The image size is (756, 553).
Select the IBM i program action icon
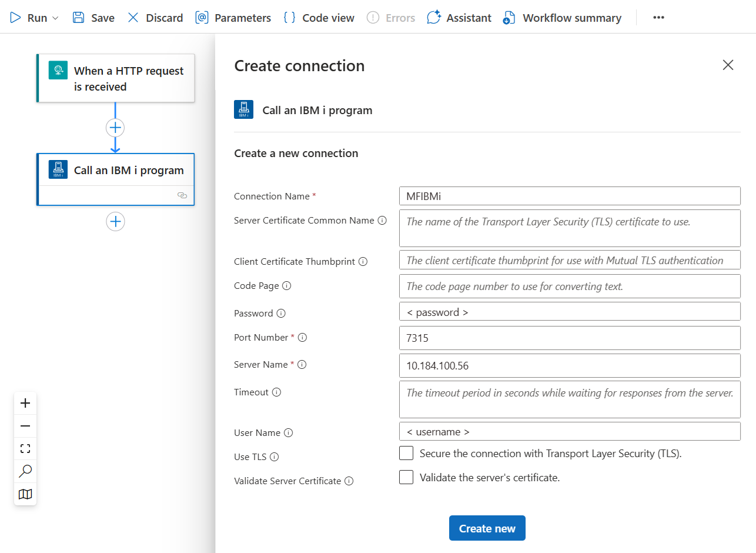[58, 169]
